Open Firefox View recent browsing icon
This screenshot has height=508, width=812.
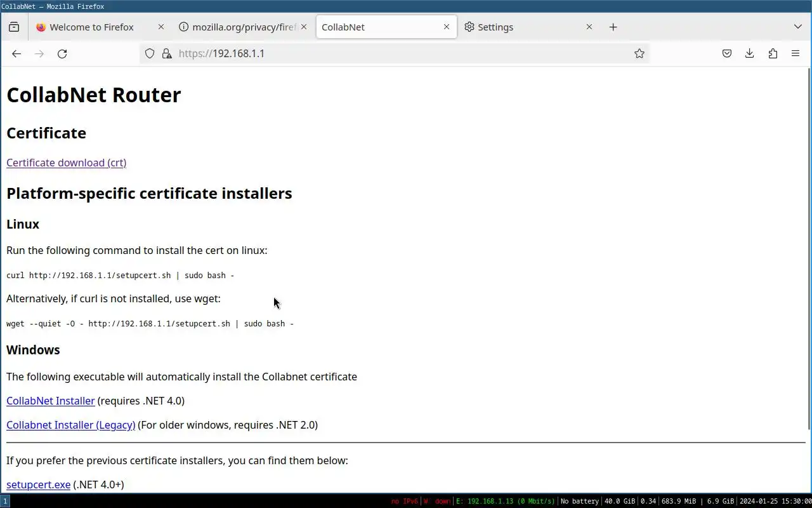pos(14,27)
